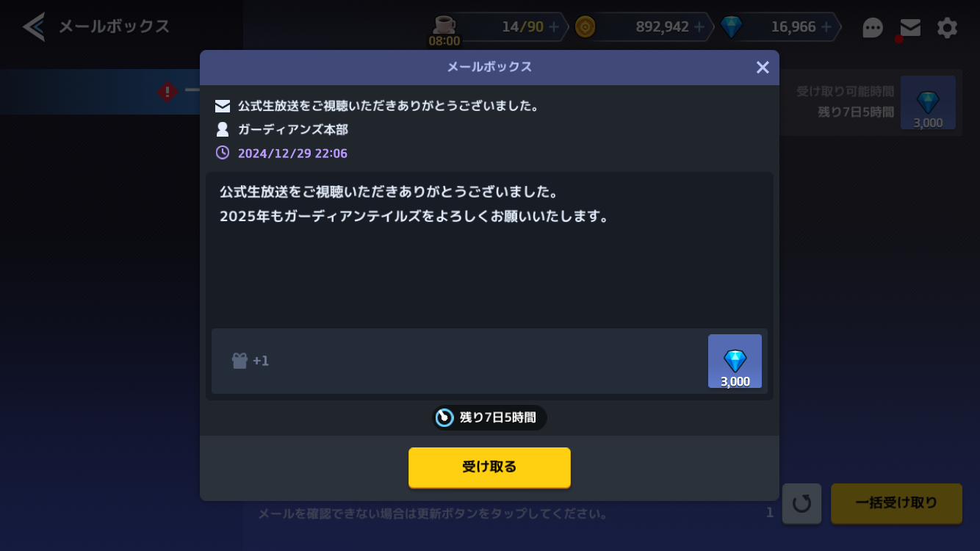Viewport: 980px width, 551px height.
Task: Close the メールボックス dialog
Action: pyautogui.click(x=763, y=68)
